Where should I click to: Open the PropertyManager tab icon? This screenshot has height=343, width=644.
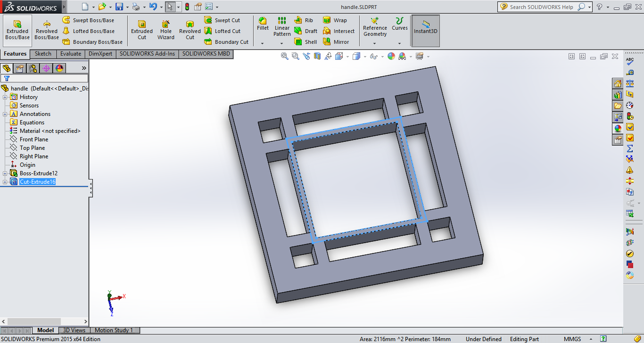pyautogui.click(x=20, y=68)
